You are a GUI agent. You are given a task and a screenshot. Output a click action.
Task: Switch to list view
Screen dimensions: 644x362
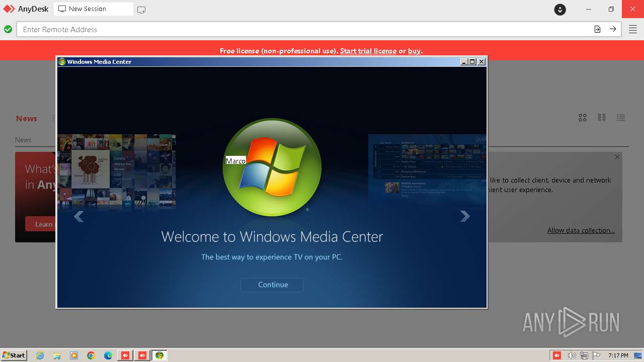click(621, 118)
